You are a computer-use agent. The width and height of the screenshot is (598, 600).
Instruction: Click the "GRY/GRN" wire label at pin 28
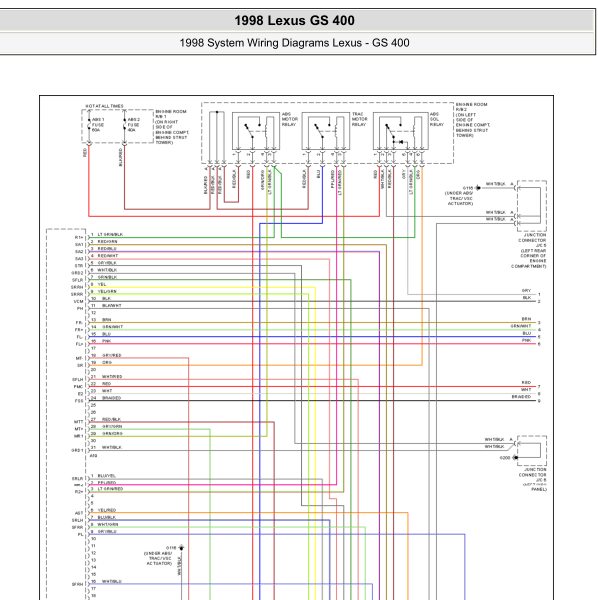click(112, 426)
